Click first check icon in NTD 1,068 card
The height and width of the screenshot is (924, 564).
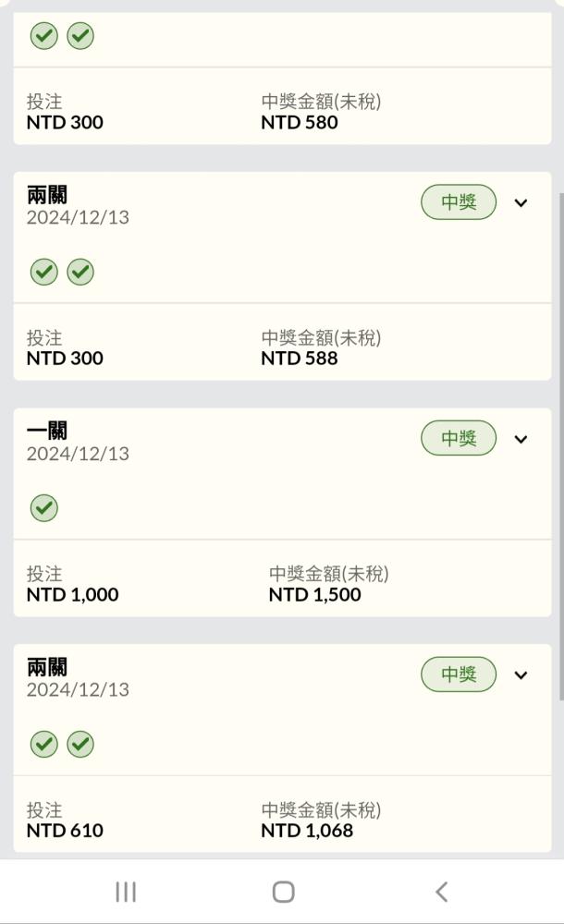pos(43,745)
